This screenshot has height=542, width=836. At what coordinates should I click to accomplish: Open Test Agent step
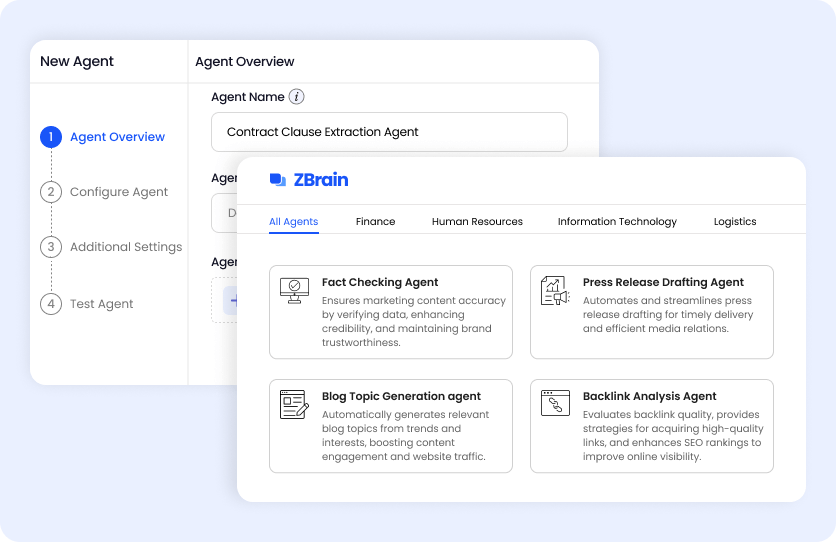[101, 304]
